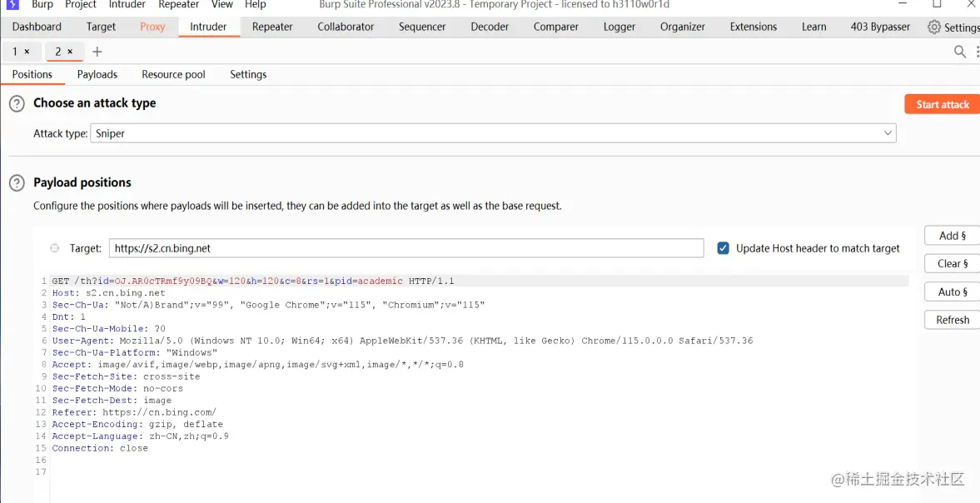
Task: Click the Refresh button
Action: pyautogui.click(x=953, y=320)
